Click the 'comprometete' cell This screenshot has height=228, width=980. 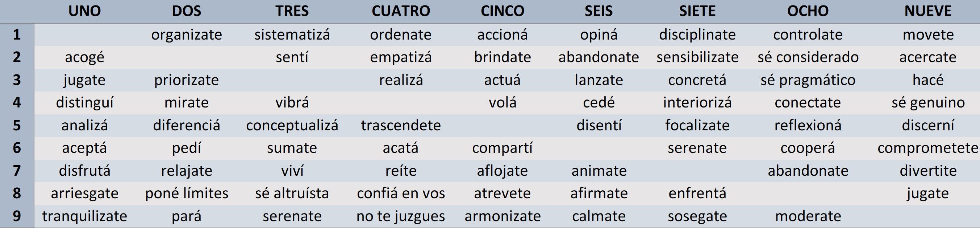coord(927,148)
